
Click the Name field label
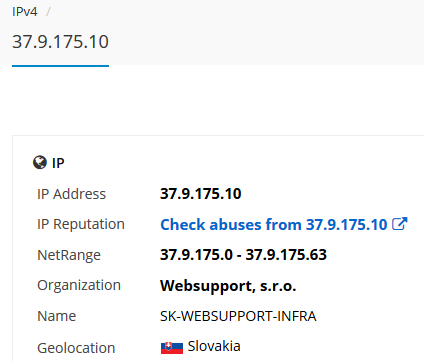coord(57,316)
